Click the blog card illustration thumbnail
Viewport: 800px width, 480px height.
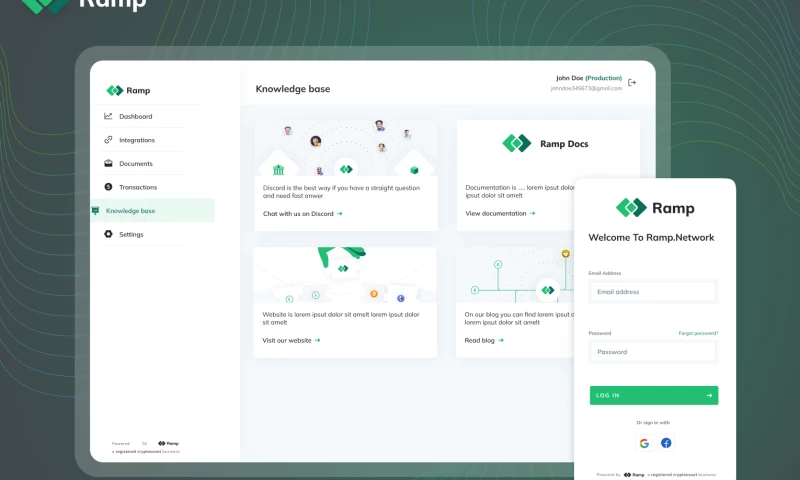(x=515, y=275)
